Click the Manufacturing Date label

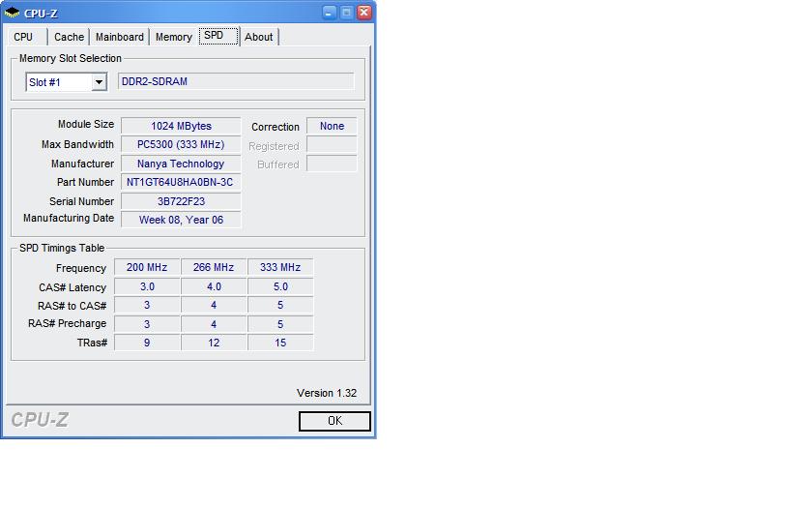coord(69,219)
